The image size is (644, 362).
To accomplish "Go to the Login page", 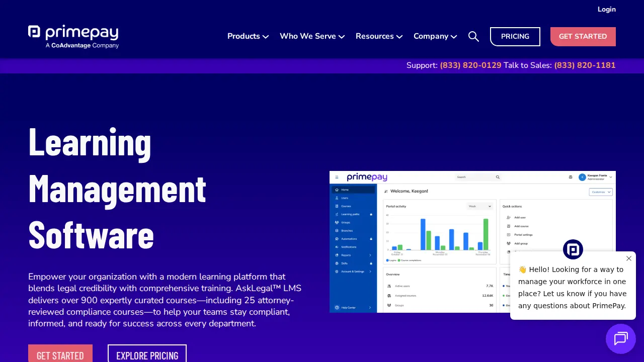I will tap(607, 9).
